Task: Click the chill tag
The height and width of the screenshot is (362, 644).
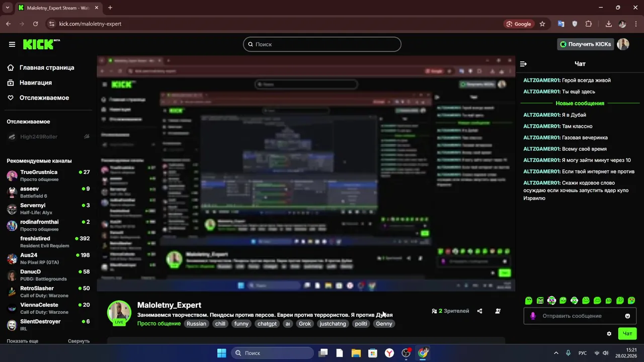Action: [220, 324]
